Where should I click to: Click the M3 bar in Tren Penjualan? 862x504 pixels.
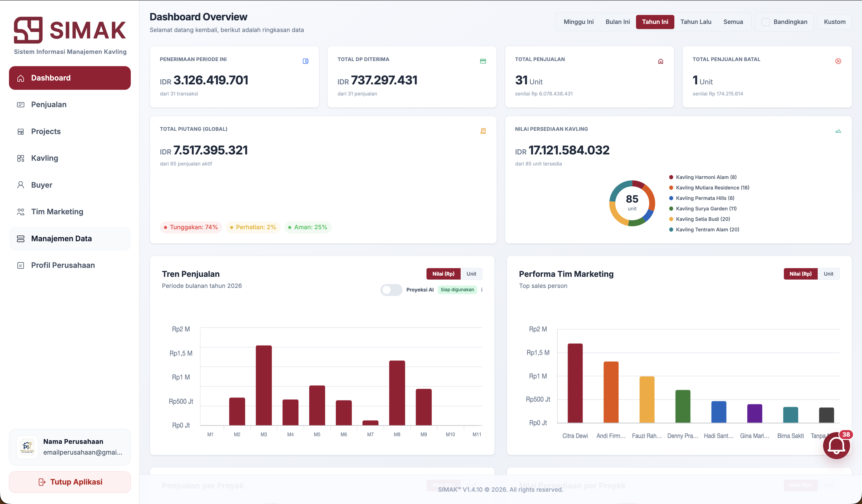[x=263, y=385]
